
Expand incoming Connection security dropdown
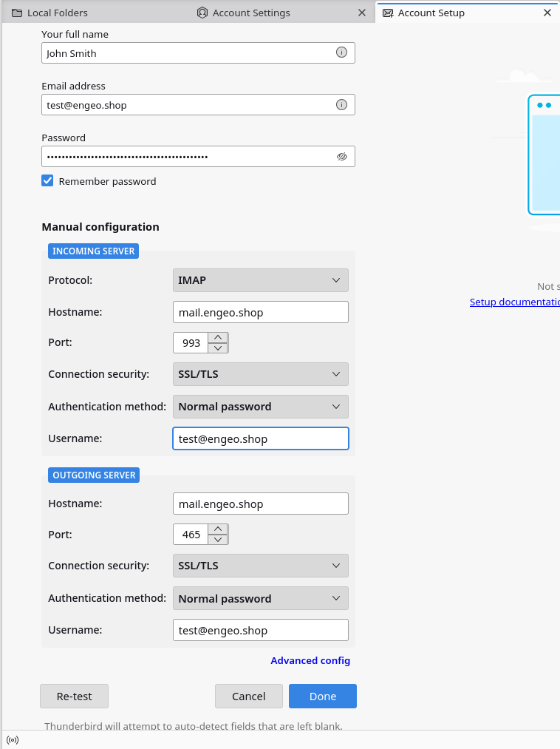point(260,374)
